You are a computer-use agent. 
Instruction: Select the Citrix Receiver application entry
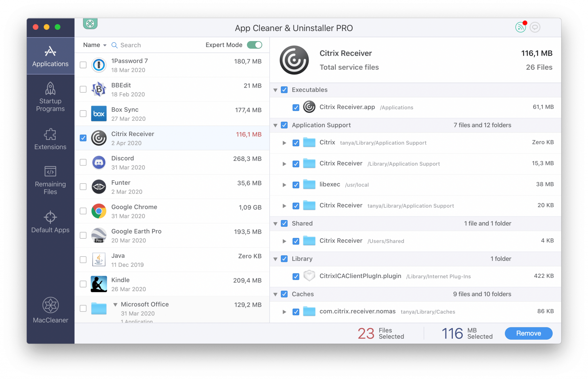coord(171,138)
